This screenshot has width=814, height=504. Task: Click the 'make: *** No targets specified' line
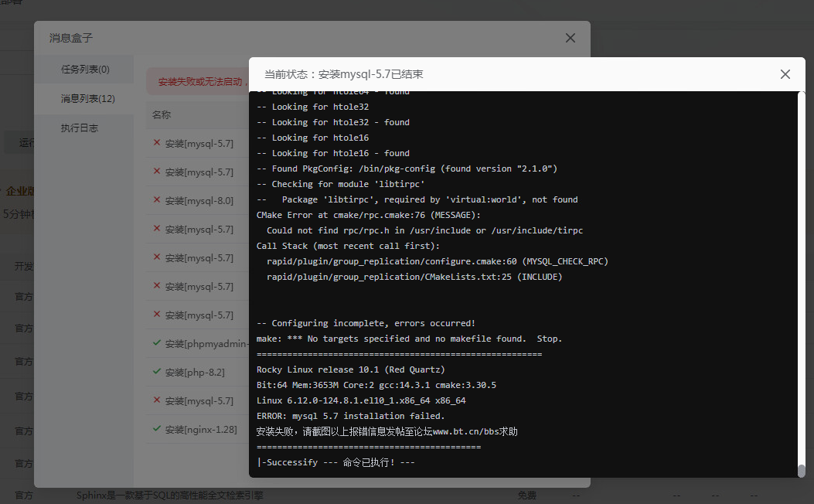pyautogui.click(x=409, y=339)
